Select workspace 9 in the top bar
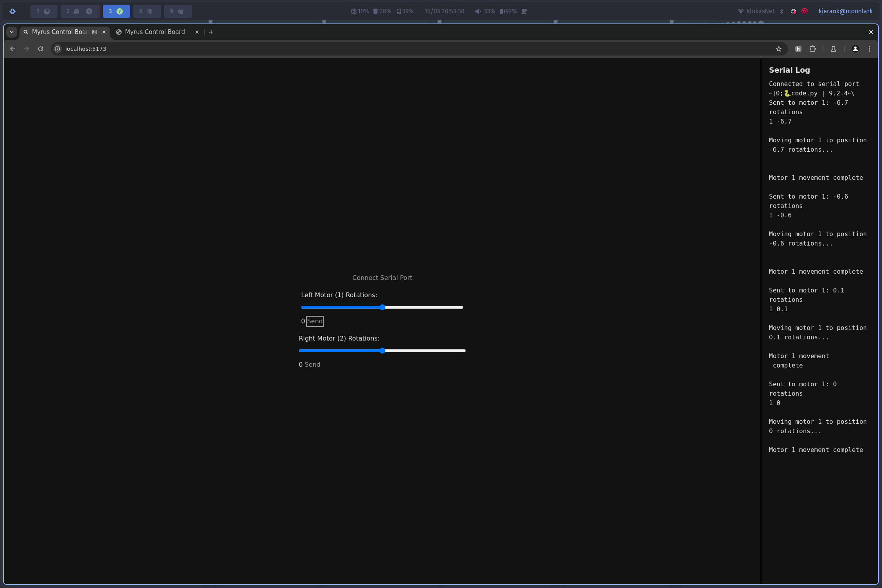 click(x=178, y=11)
